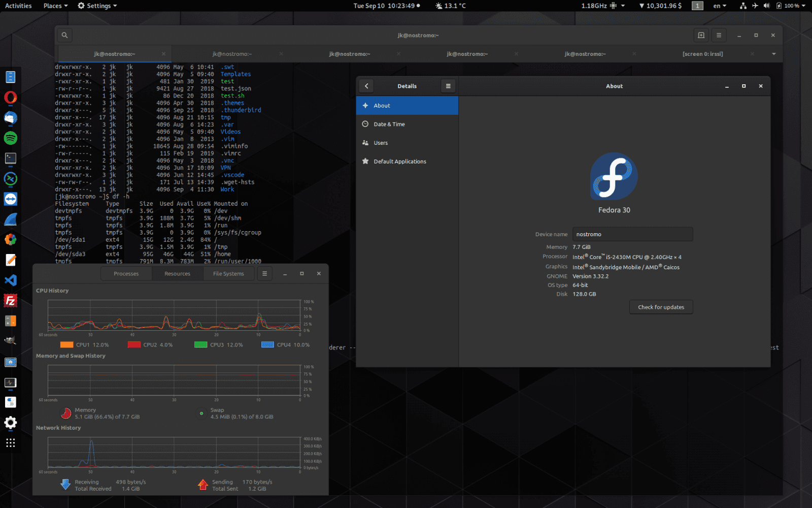Open Visual Studio Code from the dock
Image resolution: width=812 pixels, height=508 pixels.
10,280
